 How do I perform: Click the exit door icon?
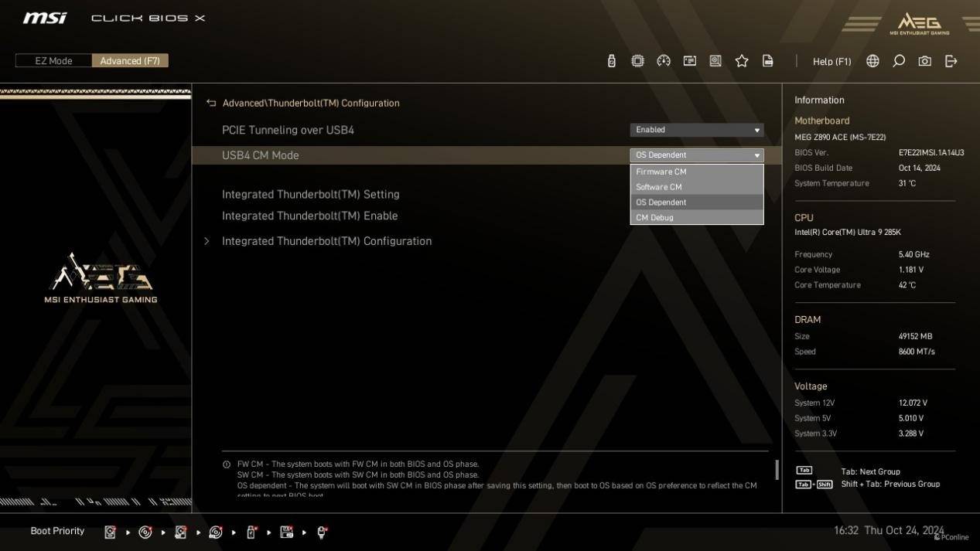(951, 61)
